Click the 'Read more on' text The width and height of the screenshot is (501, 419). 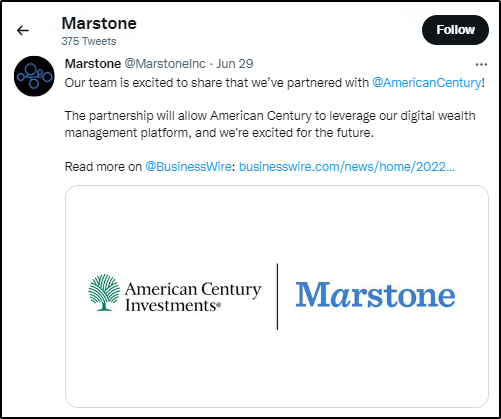pyautogui.click(x=103, y=166)
